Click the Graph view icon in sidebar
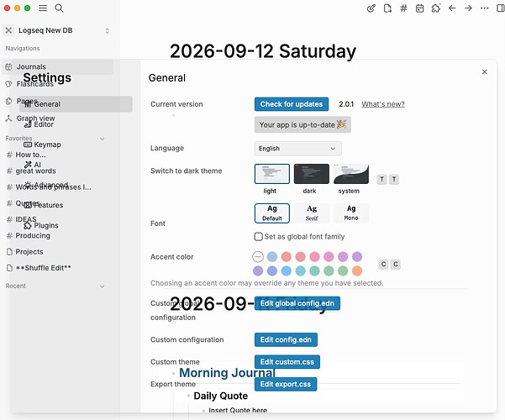This screenshot has height=420, width=505. tap(8, 118)
